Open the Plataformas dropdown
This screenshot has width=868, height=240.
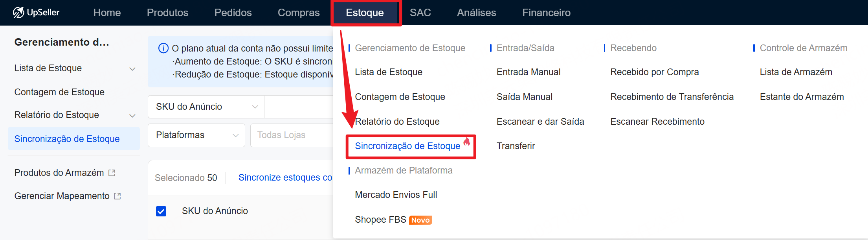click(x=196, y=135)
